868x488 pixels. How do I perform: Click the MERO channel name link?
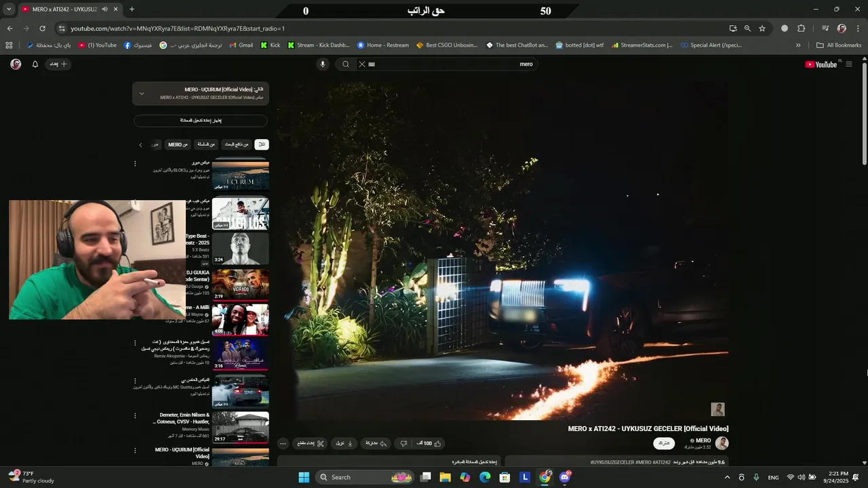(703, 441)
